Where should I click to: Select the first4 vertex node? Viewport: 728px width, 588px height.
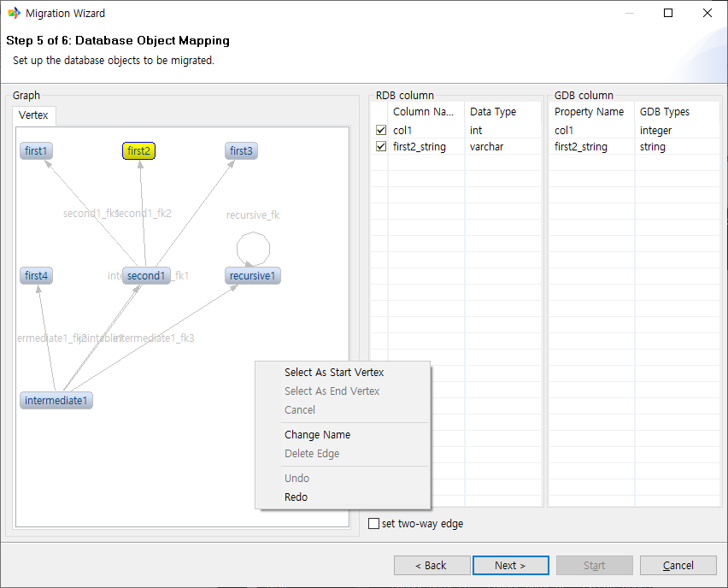point(37,276)
